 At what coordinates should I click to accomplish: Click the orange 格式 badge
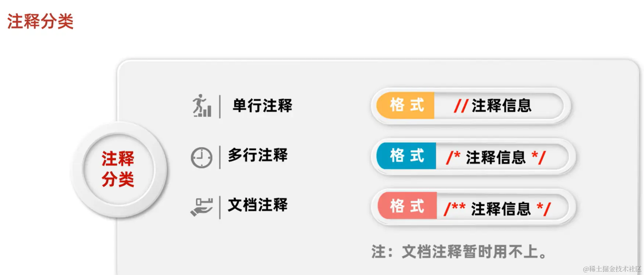coord(406,106)
